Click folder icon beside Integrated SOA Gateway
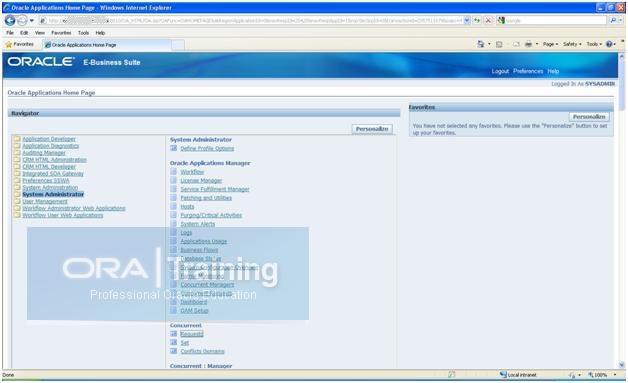This screenshot has width=628, height=383. (x=17, y=173)
